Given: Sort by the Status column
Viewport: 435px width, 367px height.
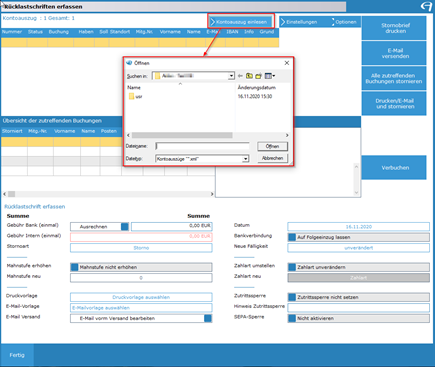Looking at the screenshot, I should pyautogui.click(x=35, y=32).
